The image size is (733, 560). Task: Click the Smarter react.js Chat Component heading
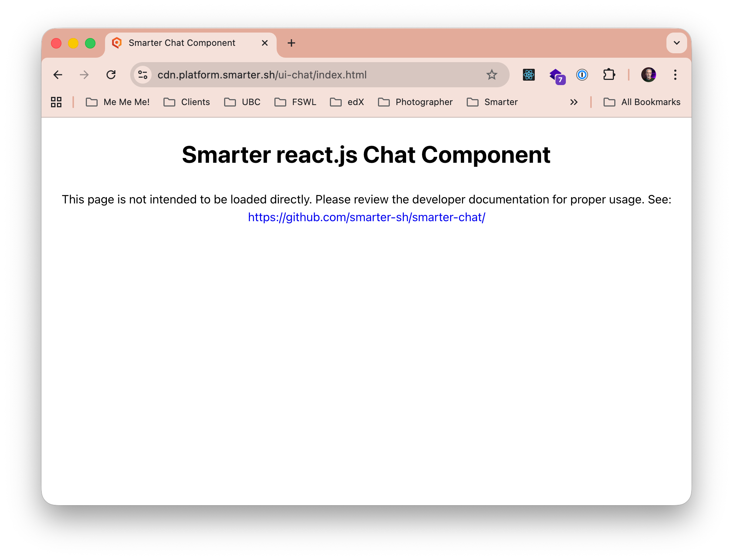(366, 155)
